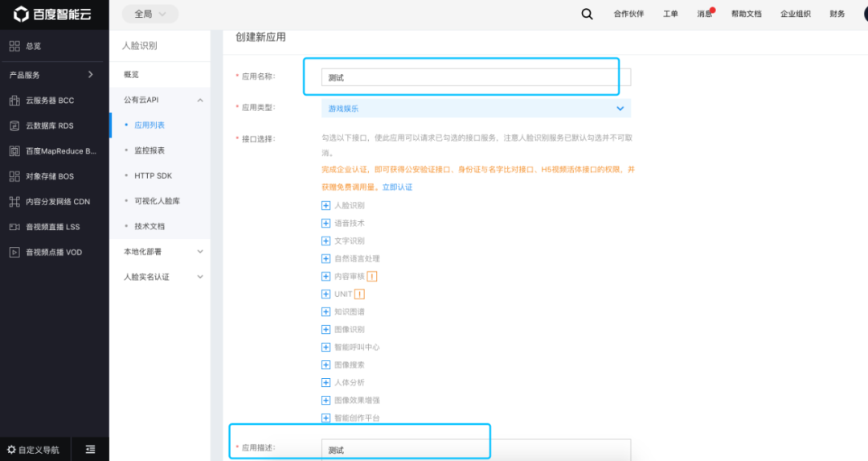Expand the 知识图谱 interface group
The image size is (868, 461).
point(325,312)
